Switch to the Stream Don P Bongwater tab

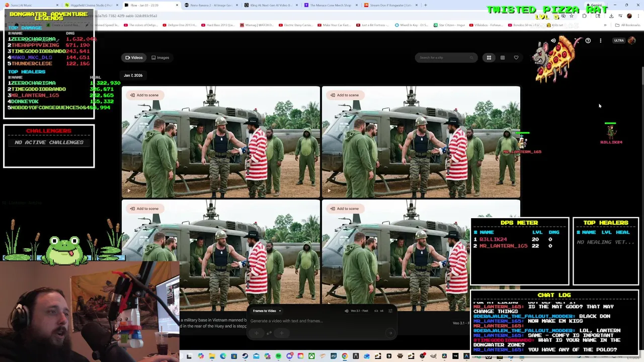390,5
